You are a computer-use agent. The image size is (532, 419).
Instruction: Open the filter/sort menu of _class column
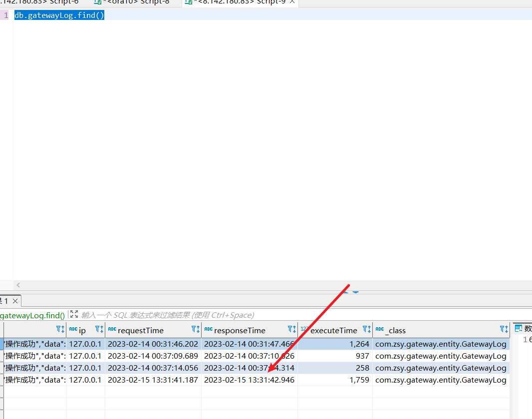click(x=504, y=329)
